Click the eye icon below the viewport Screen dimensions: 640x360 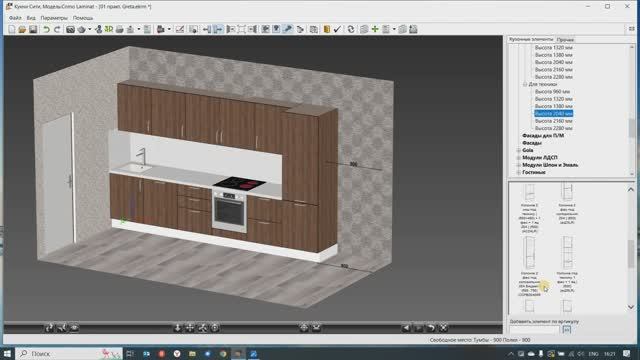[74, 327]
